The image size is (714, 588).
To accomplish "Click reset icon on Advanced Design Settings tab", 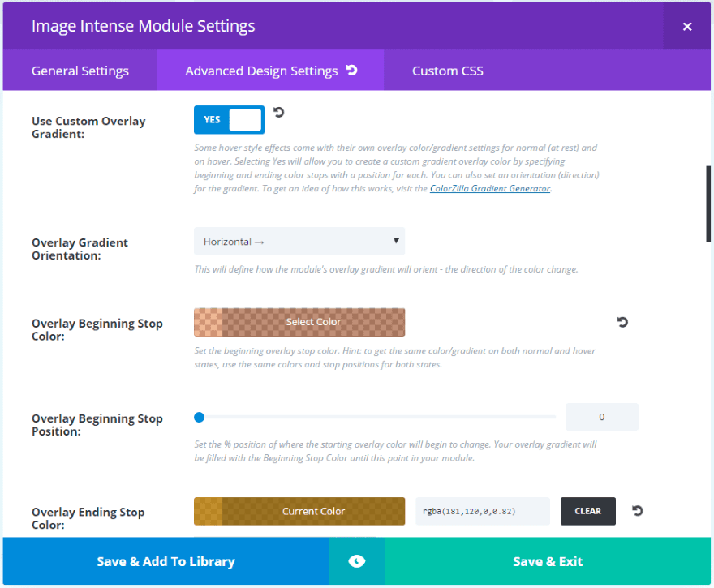I will (351, 71).
